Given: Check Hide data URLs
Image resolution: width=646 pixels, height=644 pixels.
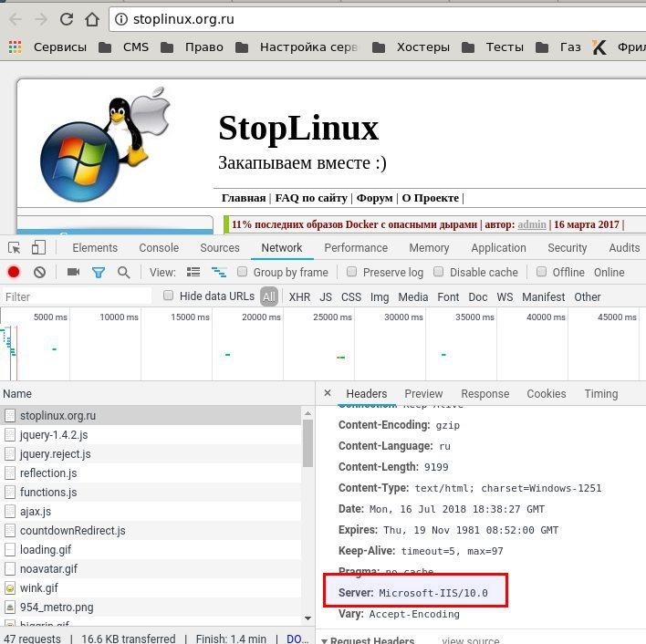Looking at the screenshot, I should tap(168, 296).
